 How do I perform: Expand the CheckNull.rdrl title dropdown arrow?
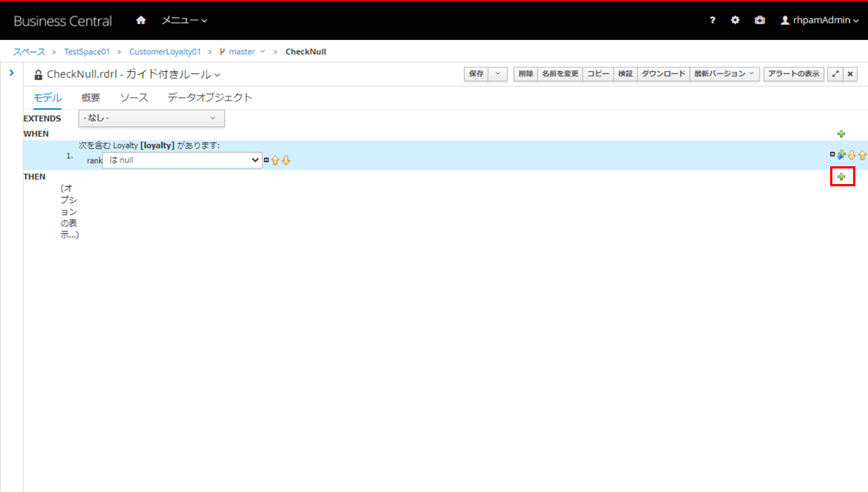click(x=217, y=75)
